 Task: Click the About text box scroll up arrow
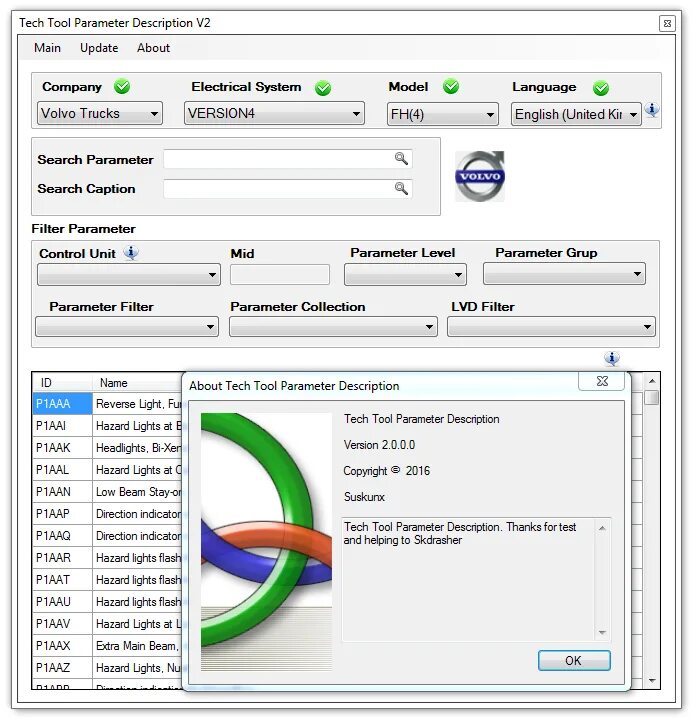(x=602, y=528)
